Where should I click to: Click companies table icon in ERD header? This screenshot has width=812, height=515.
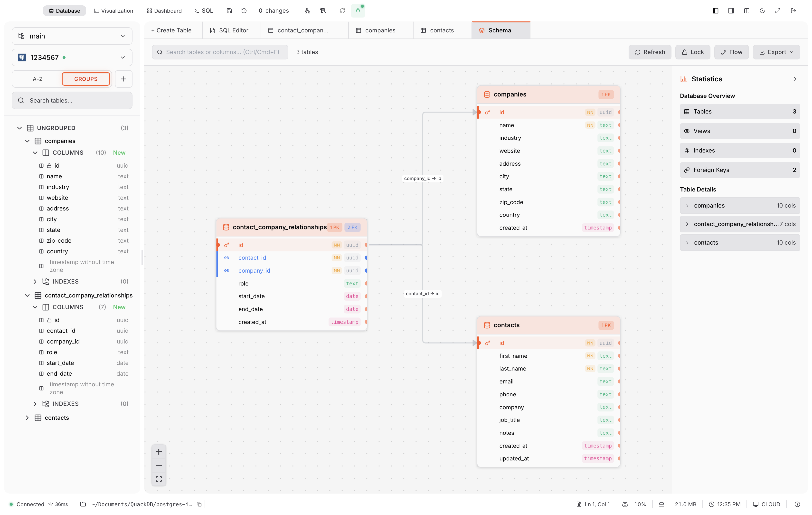(487, 95)
